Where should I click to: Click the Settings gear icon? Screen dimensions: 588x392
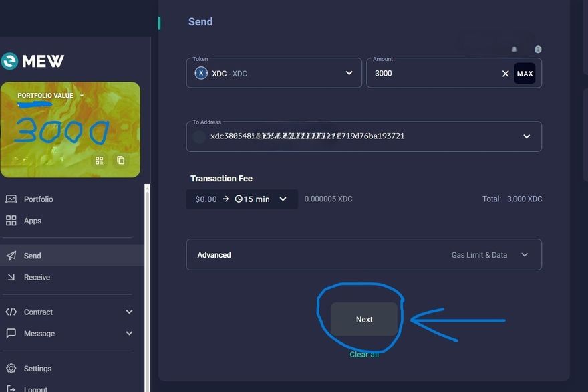pos(11,369)
